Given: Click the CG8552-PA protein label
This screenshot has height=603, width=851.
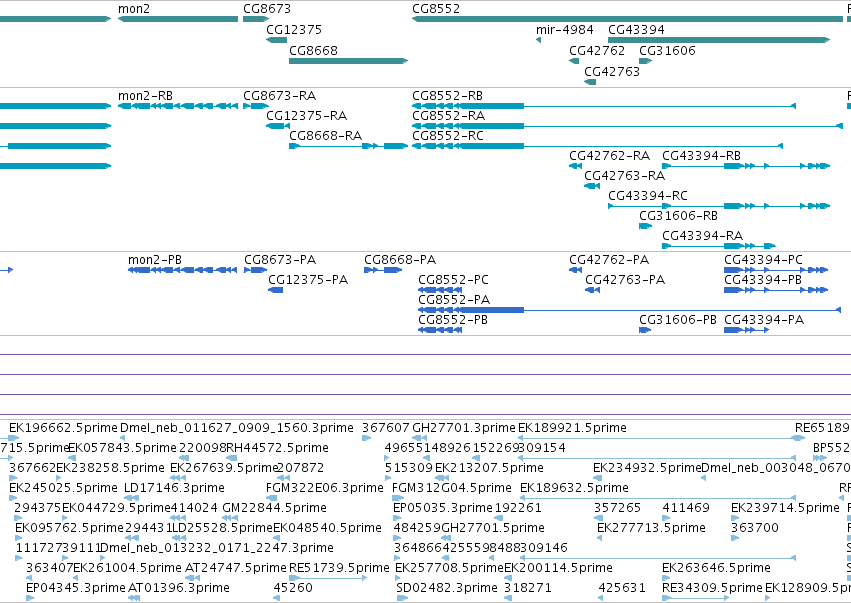Looking at the screenshot, I should point(454,300).
